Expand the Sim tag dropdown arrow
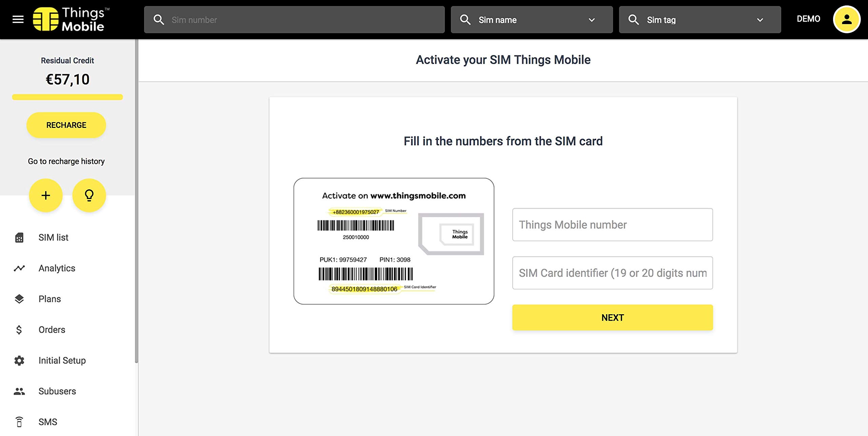This screenshot has height=436, width=868. coord(760,20)
